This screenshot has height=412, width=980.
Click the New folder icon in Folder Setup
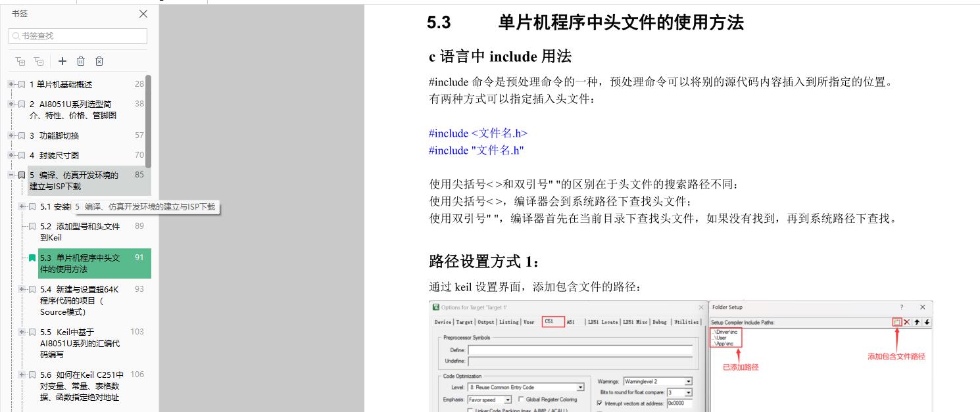click(x=897, y=322)
